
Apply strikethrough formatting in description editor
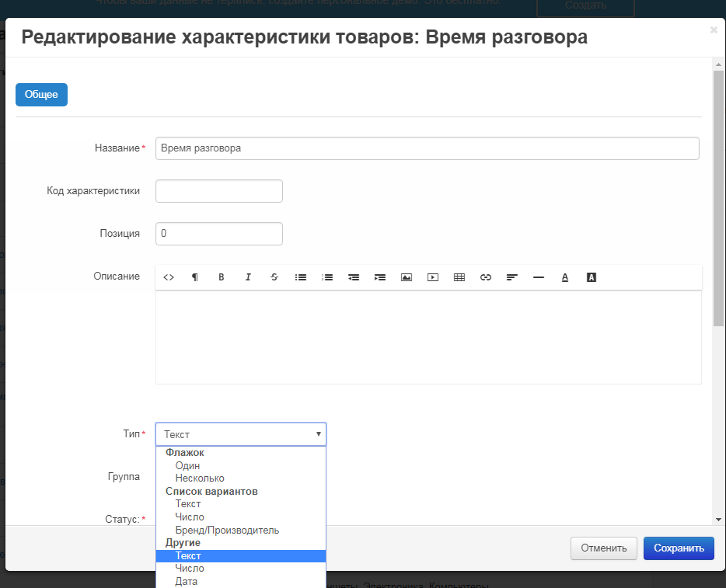pos(274,277)
